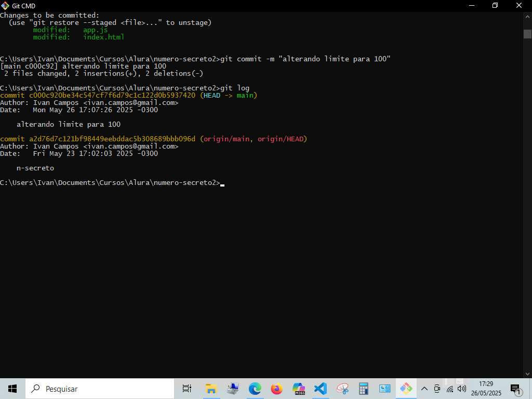This screenshot has height=399, width=532.
Task: Click the Meet Now tray icon
Action: pyautogui.click(x=437, y=389)
